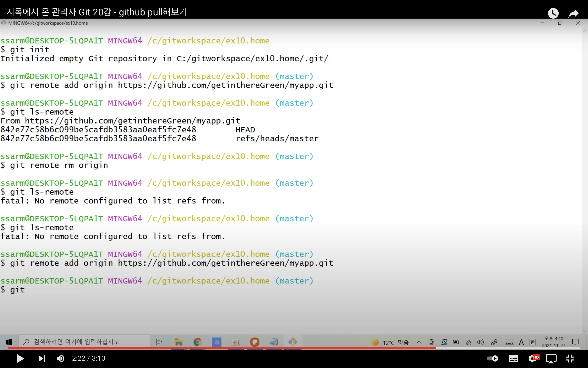Close the MINGW64 terminal window

point(578,23)
